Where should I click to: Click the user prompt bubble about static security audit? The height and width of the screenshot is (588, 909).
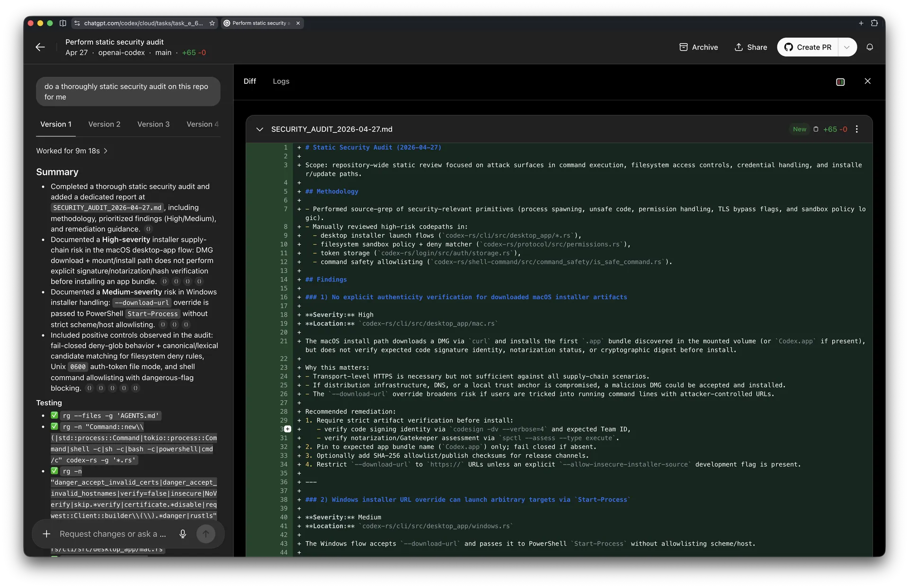[x=128, y=92]
